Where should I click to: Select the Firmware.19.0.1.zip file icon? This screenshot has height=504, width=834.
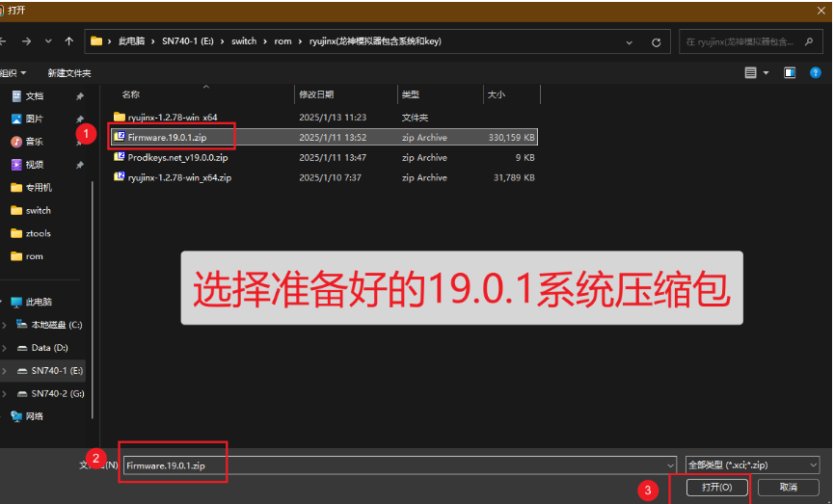coord(120,137)
